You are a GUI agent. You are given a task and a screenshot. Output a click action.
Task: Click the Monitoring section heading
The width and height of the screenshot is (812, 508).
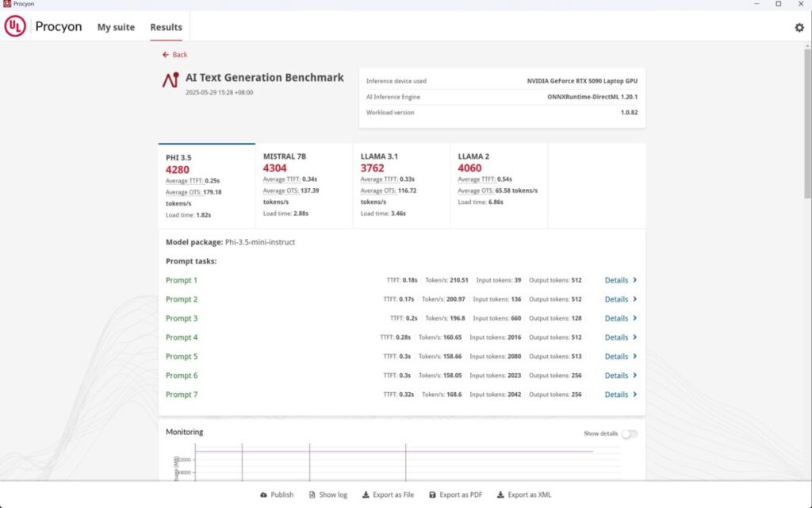184,432
